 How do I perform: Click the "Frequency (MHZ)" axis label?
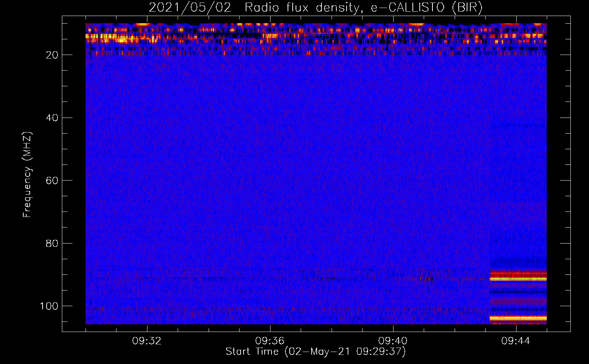27,175
